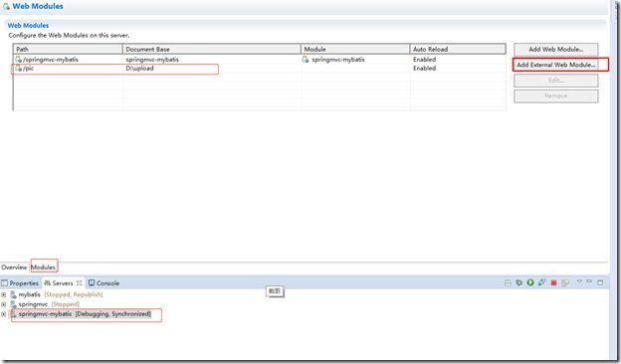
Task: Stop the server with red square icon
Action: (x=553, y=282)
